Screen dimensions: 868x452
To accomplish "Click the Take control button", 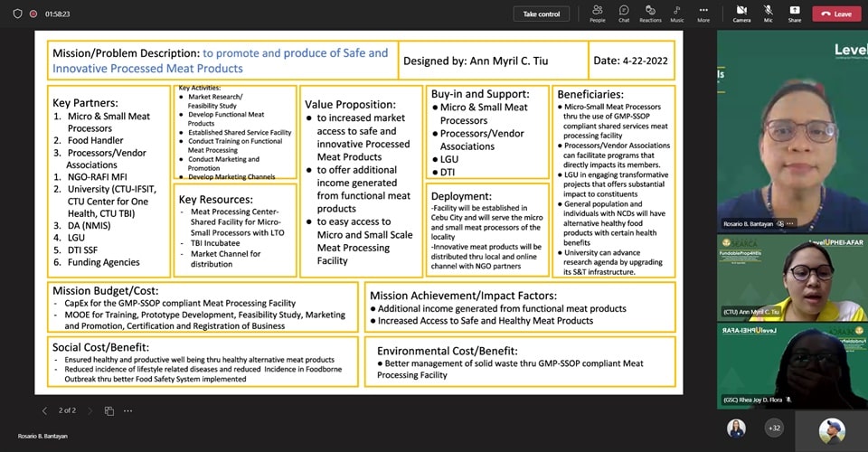I will point(542,14).
